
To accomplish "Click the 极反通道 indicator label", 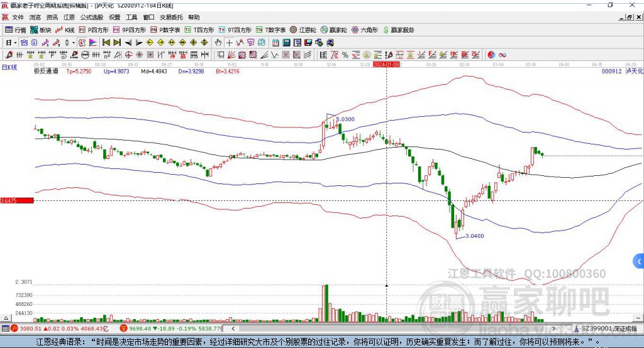I will pyautogui.click(x=46, y=71).
